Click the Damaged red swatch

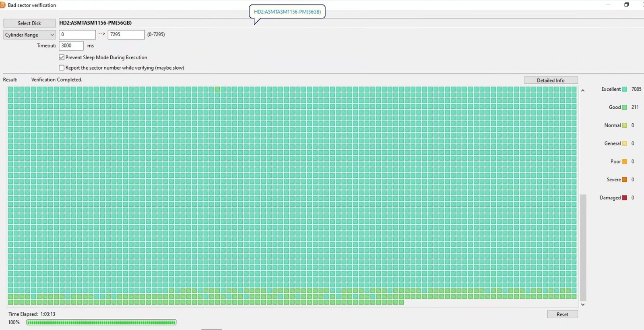tap(624, 198)
